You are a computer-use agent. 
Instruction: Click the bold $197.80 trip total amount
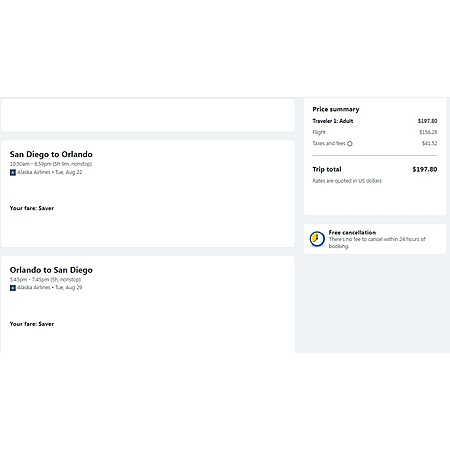(x=425, y=169)
